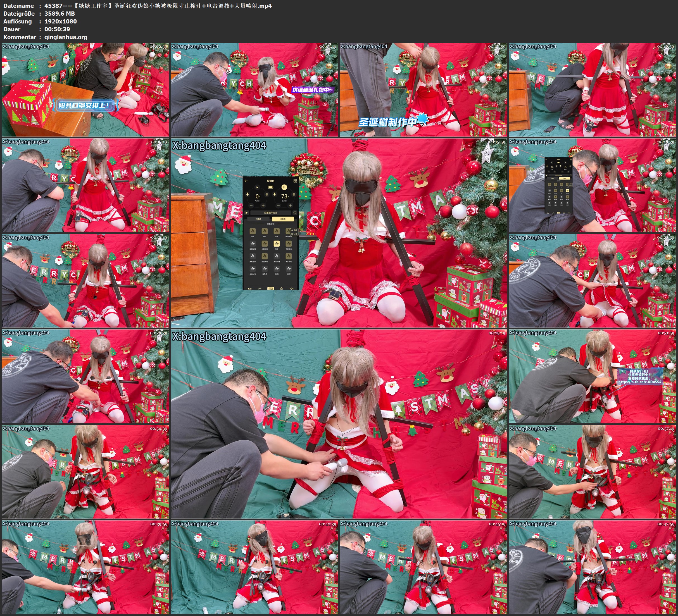Tap the 信号灯 waveform icon
Screen dimensions: 678x616
[265, 269]
